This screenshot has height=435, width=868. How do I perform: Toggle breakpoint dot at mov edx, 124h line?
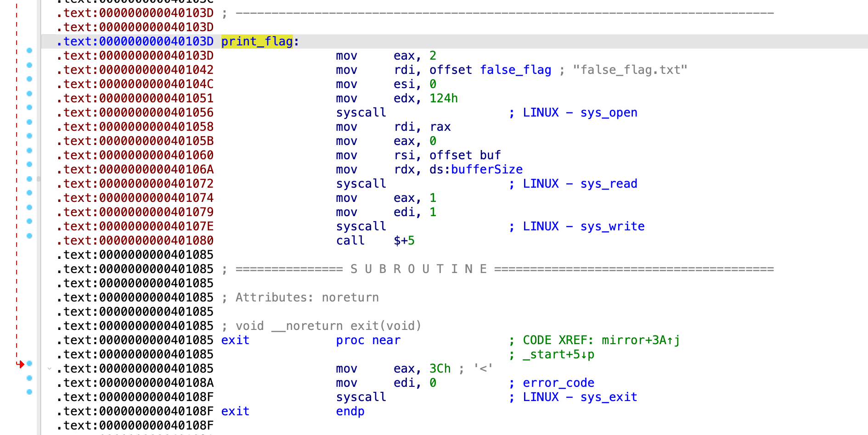point(29,93)
